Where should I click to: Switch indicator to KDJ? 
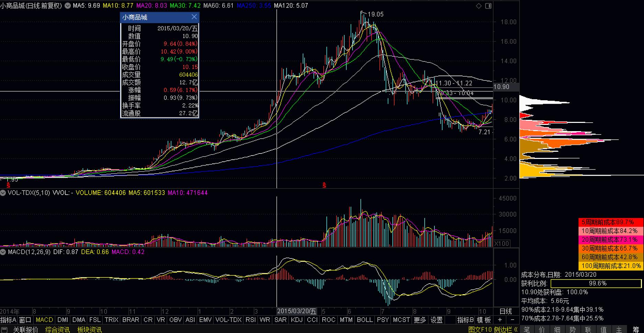tap(297, 320)
